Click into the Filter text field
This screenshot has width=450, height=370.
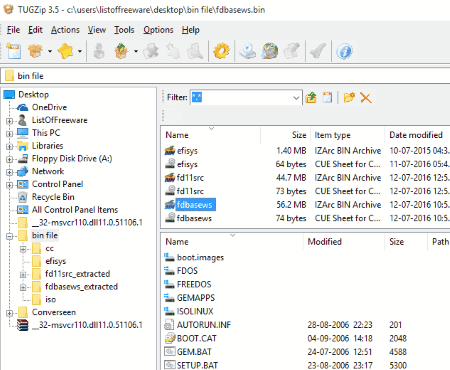(242, 98)
